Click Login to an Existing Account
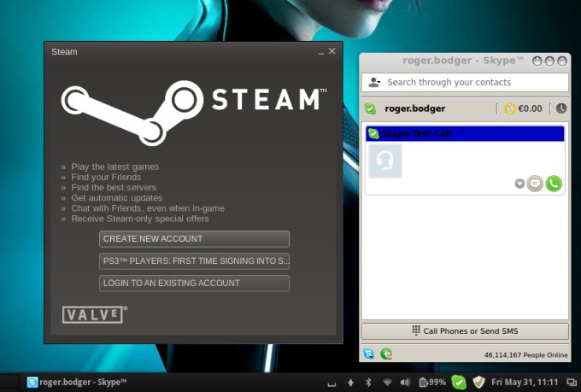581x392 pixels. pos(194,283)
